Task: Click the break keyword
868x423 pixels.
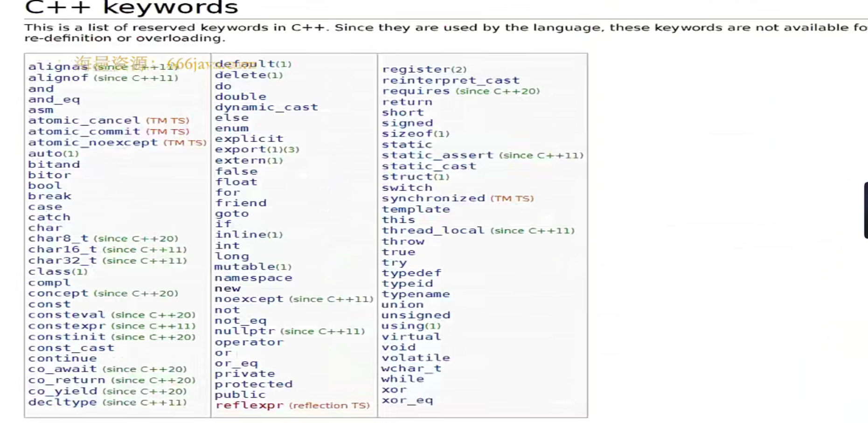Action: click(x=49, y=196)
